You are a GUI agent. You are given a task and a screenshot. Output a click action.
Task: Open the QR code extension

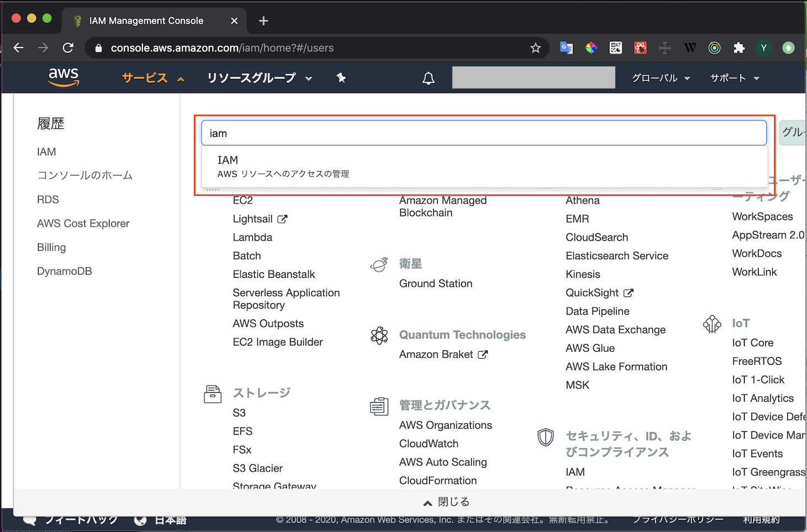(x=616, y=48)
